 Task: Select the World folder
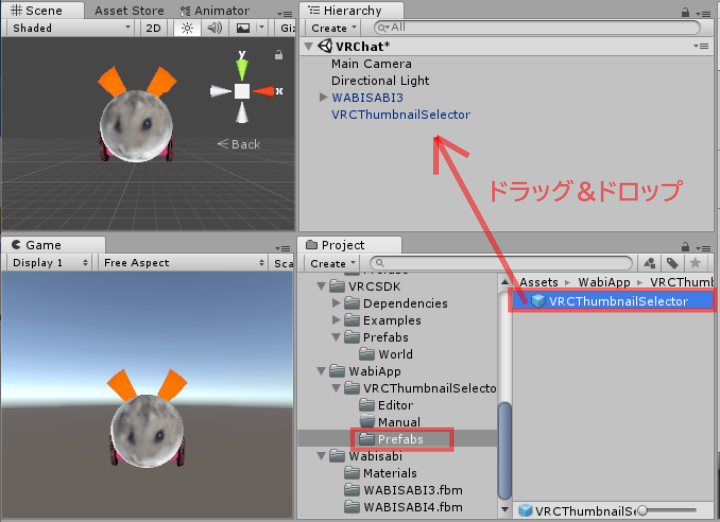386,354
